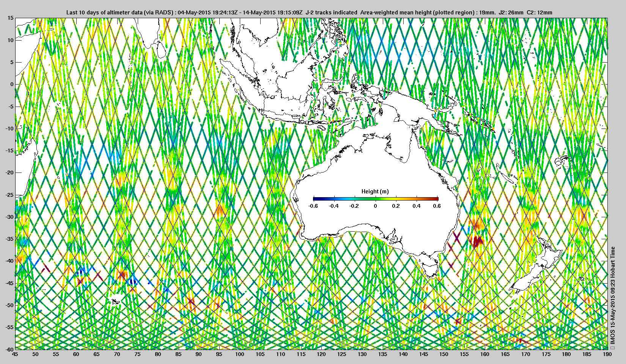Image resolution: width=626 pixels, height=364 pixels.
Task: Click latitude tick label '10' on y-axis
Action: tap(11, 40)
